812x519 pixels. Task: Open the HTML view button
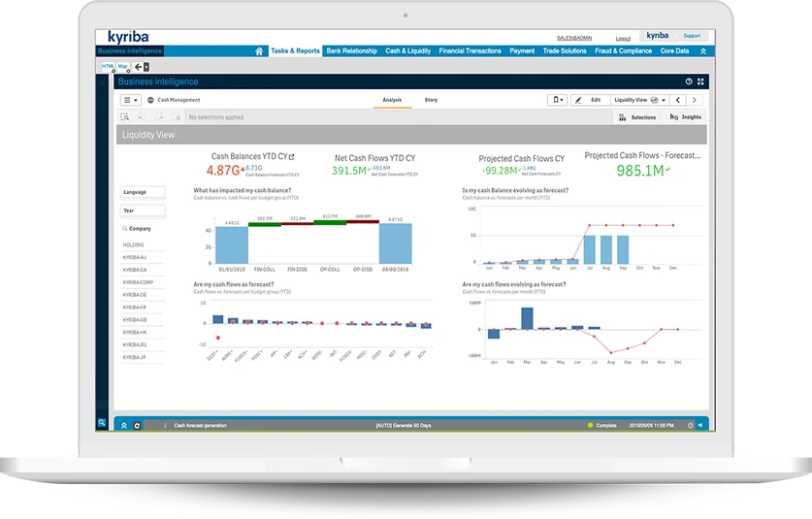click(x=108, y=66)
